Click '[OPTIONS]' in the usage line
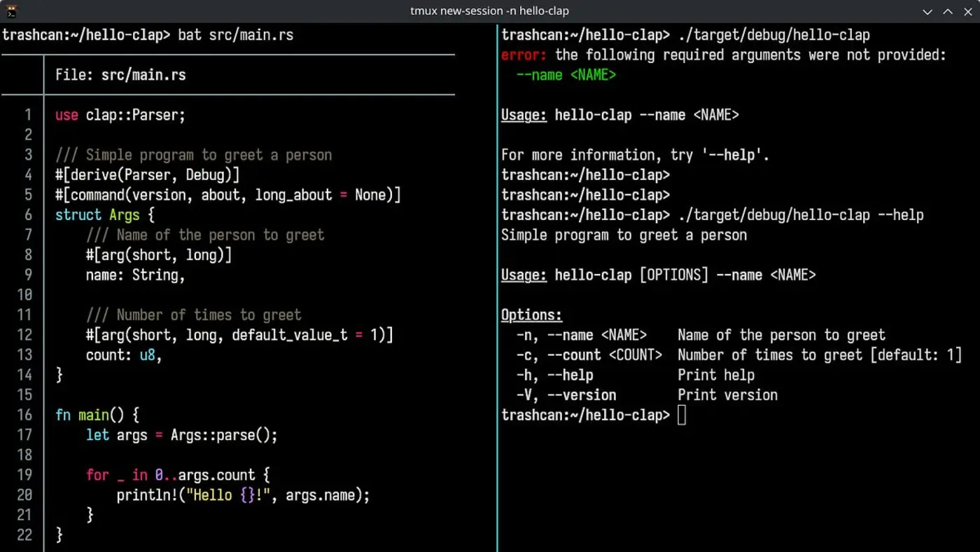The height and width of the screenshot is (552, 980). click(x=674, y=275)
